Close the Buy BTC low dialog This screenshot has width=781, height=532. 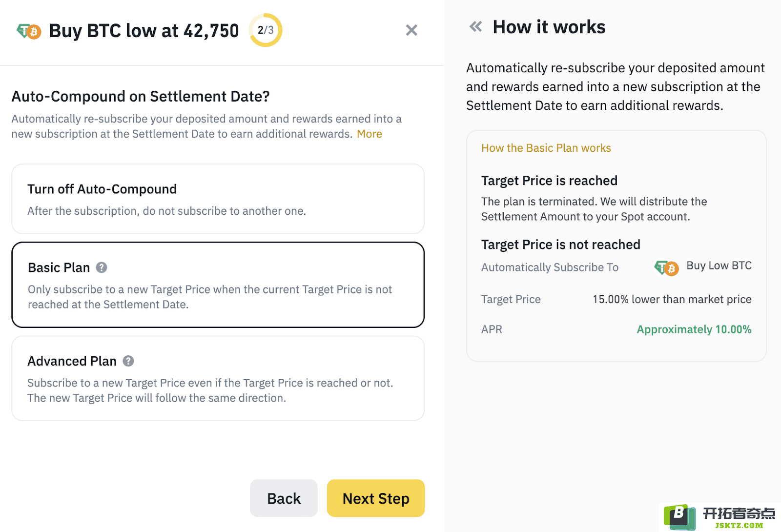[x=411, y=30]
